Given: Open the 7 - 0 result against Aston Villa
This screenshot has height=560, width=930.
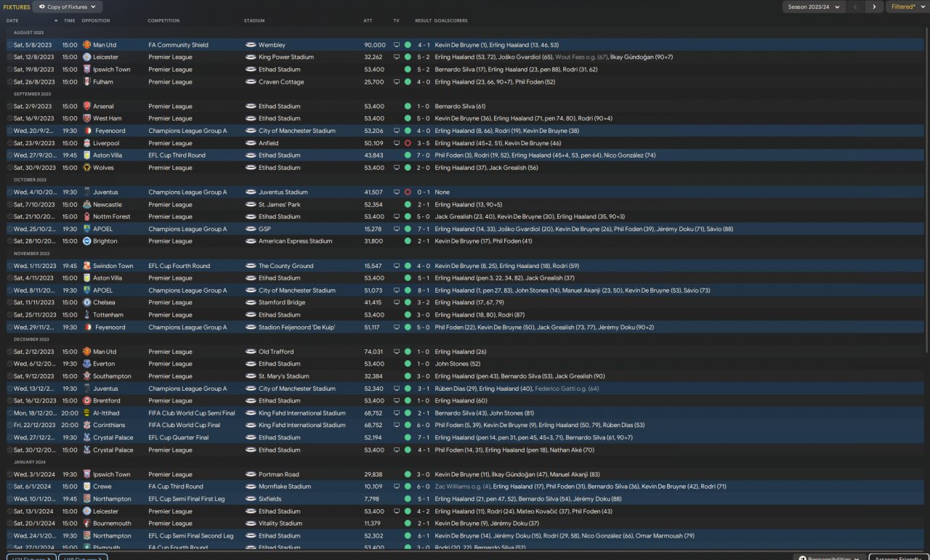Looking at the screenshot, I should coord(422,155).
